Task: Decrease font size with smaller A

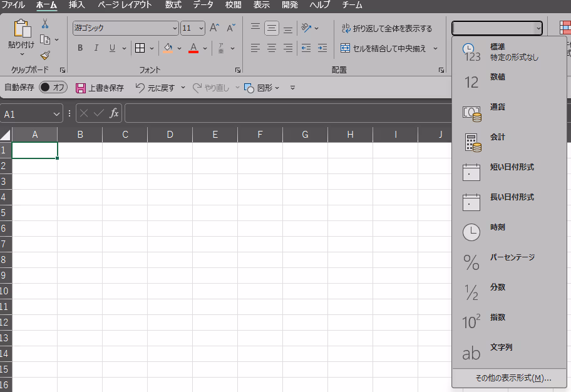Action: pos(231,28)
